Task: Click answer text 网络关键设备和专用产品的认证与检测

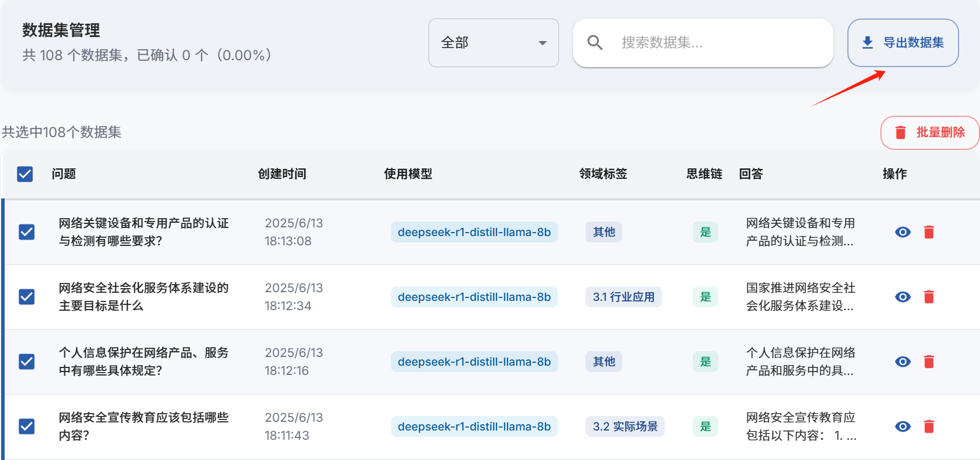Action: 800,232
